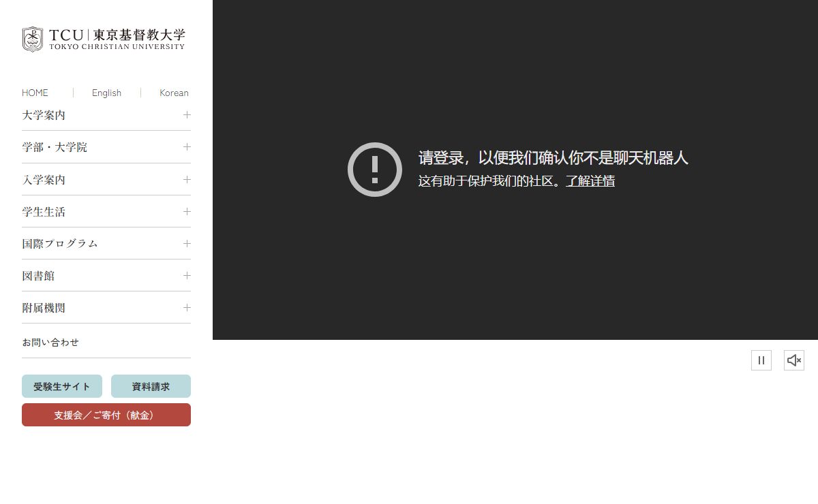
Task: Expand the 入学案内 plus icon
Action: (187, 180)
